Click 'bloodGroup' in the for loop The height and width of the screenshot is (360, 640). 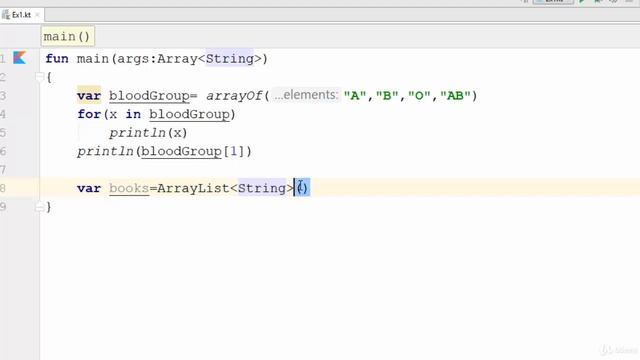pyautogui.click(x=189, y=115)
